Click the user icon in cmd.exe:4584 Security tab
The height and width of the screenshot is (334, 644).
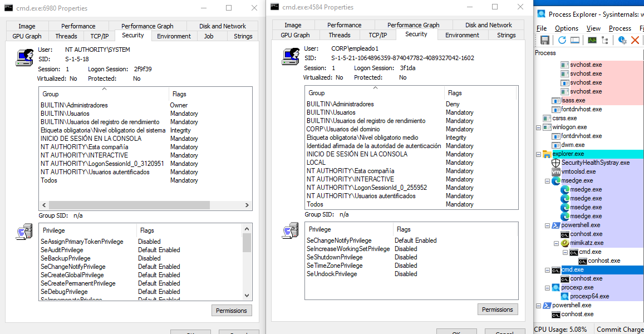tap(291, 56)
